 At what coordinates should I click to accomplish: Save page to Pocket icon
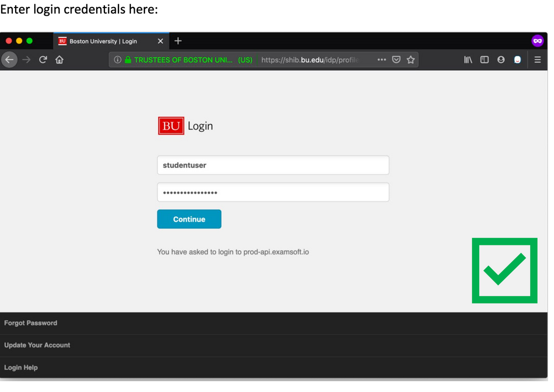pyautogui.click(x=397, y=59)
